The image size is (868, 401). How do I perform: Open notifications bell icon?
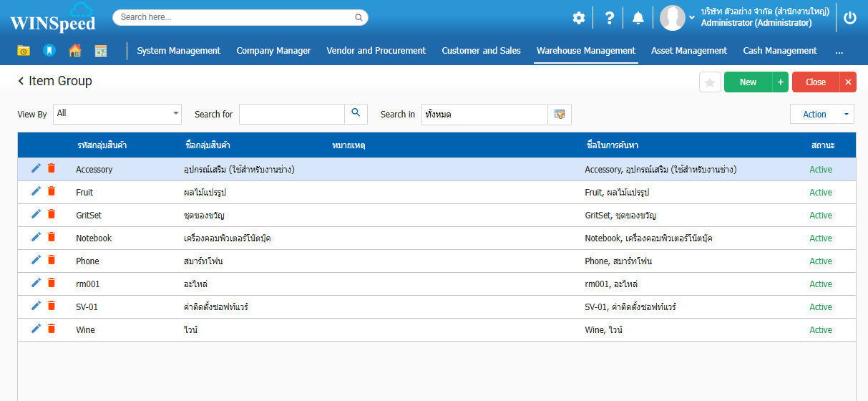tap(638, 18)
